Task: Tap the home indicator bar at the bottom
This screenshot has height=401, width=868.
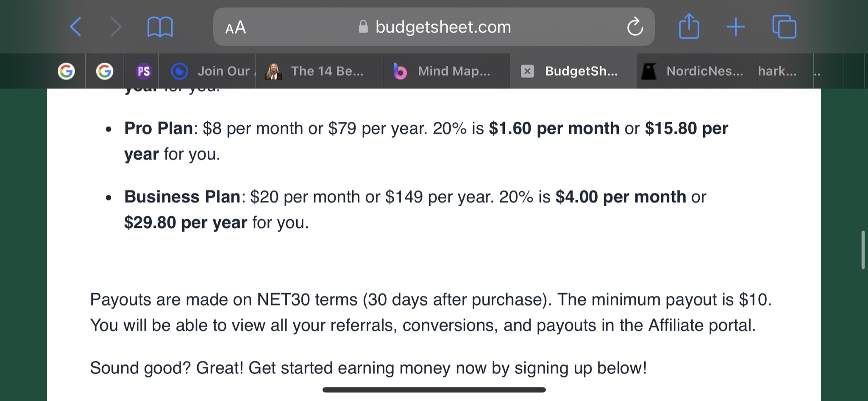Action: click(x=434, y=390)
